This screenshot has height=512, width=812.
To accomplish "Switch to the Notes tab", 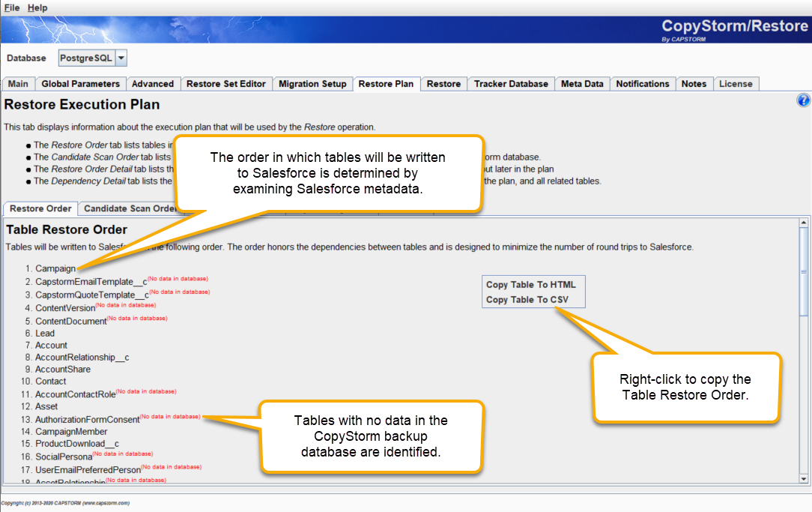I will [x=694, y=84].
